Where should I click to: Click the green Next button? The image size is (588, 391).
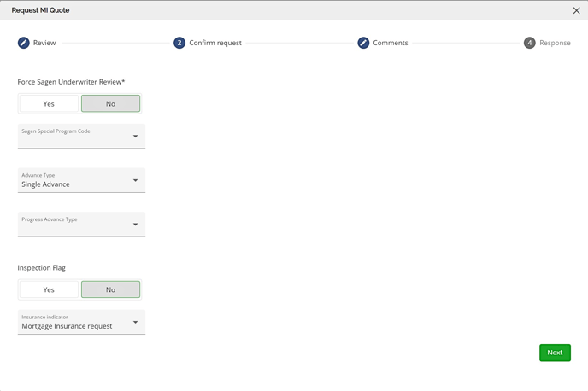555,353
